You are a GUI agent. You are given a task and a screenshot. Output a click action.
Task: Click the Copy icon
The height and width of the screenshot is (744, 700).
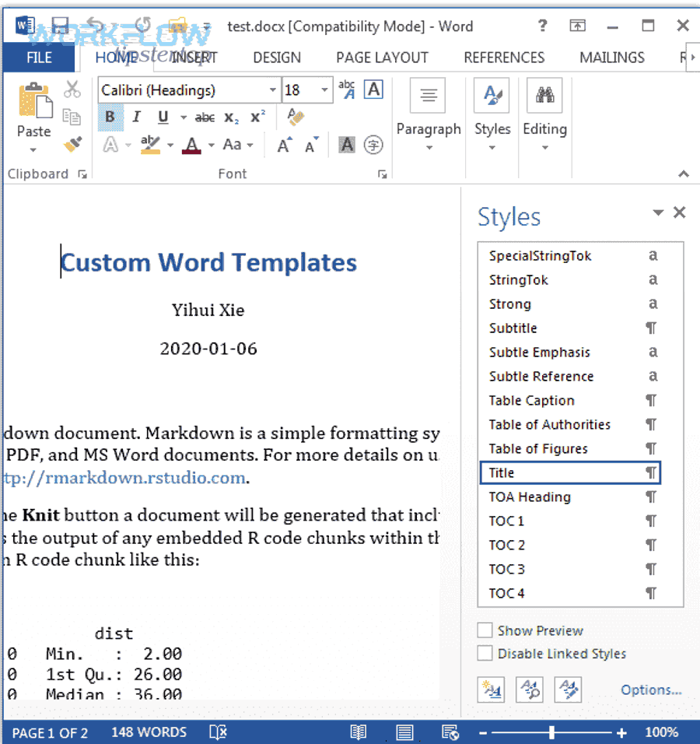[72, 116]
